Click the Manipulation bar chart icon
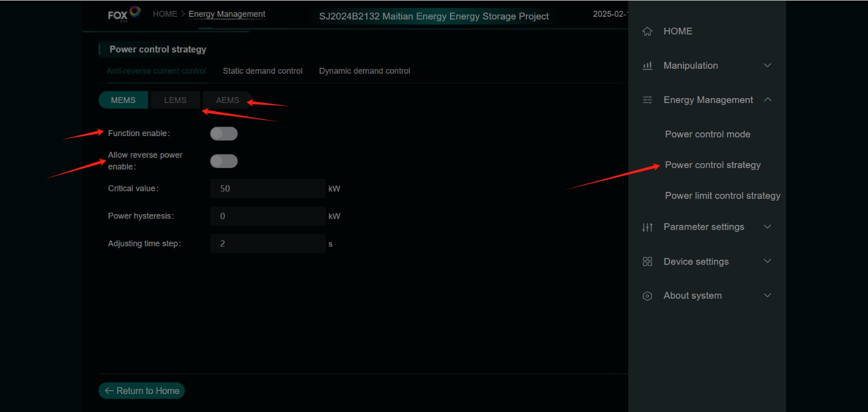This screenshot has width=868, height=412. 647,66
